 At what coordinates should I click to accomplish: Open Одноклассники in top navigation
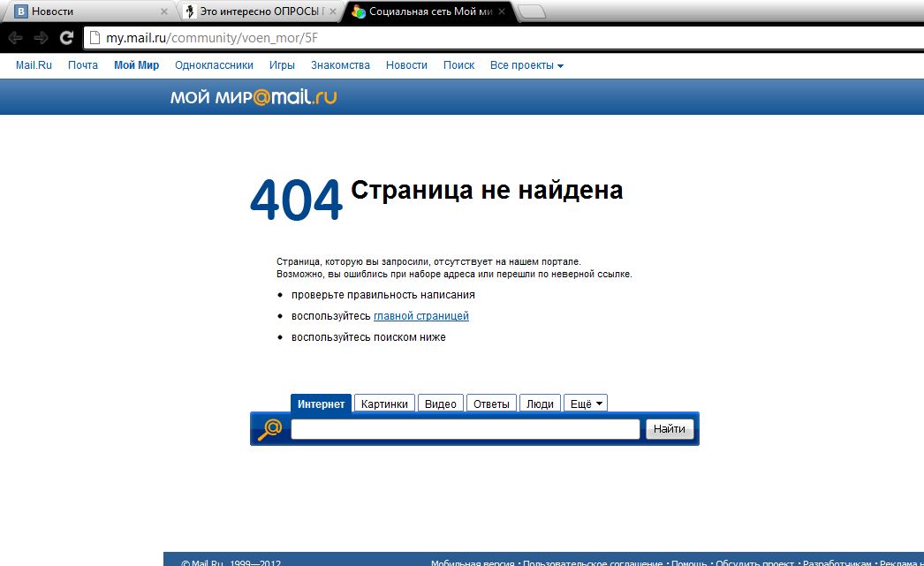click(214, 65)
